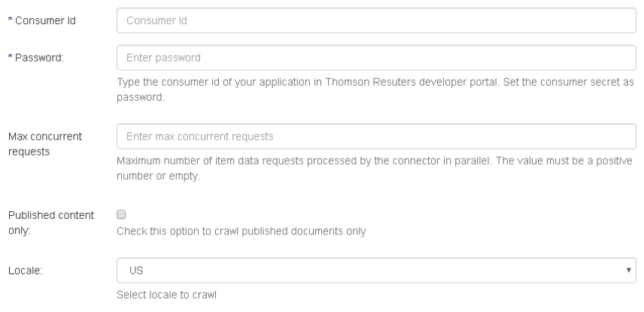Click the required asterisk beside Password
The width and height of the screenshot is (644, 312).
[10, 56]
